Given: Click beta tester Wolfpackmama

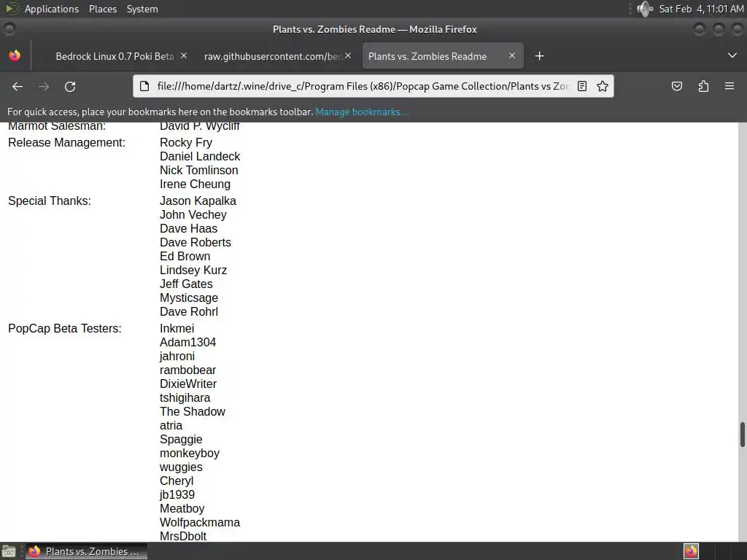Looking at the screenshot, I should tap(200, 522).
